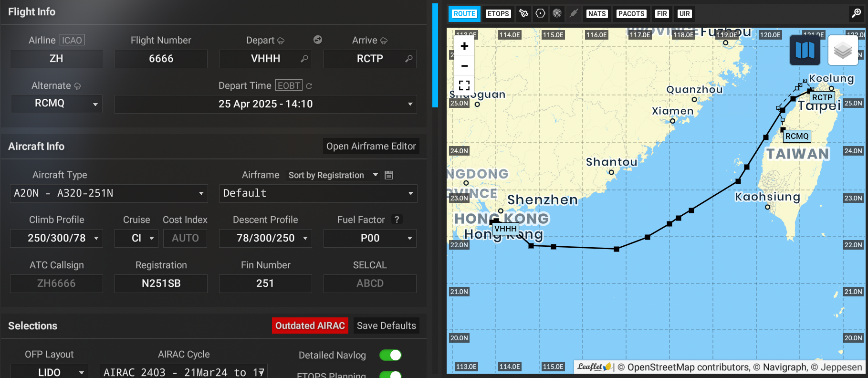
Task: Toggle the Detailed Navlog switch
Action: click(390, 355)
